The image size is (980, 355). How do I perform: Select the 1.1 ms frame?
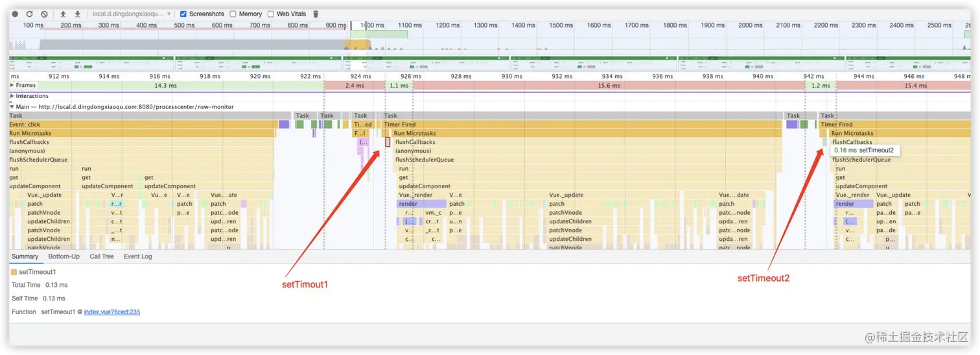click(399, 86)
